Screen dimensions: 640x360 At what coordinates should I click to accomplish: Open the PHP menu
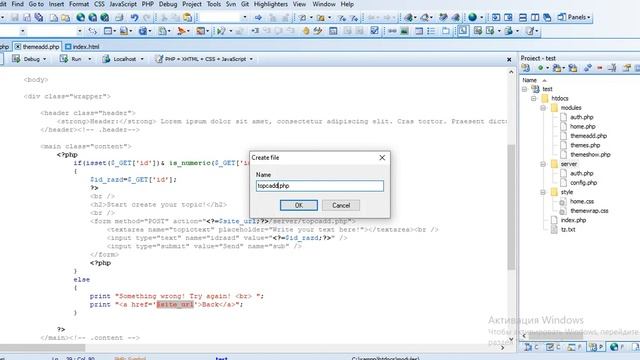[x=147, y=4]
